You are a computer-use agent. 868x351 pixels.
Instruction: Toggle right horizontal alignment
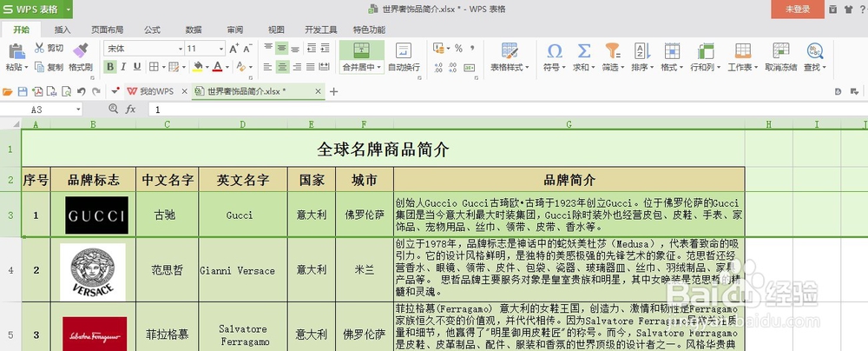coord(297,67)
